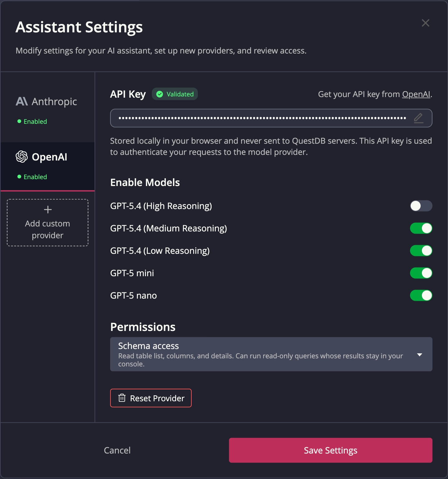Select the Anthropic provider tab

coord(48,110)
